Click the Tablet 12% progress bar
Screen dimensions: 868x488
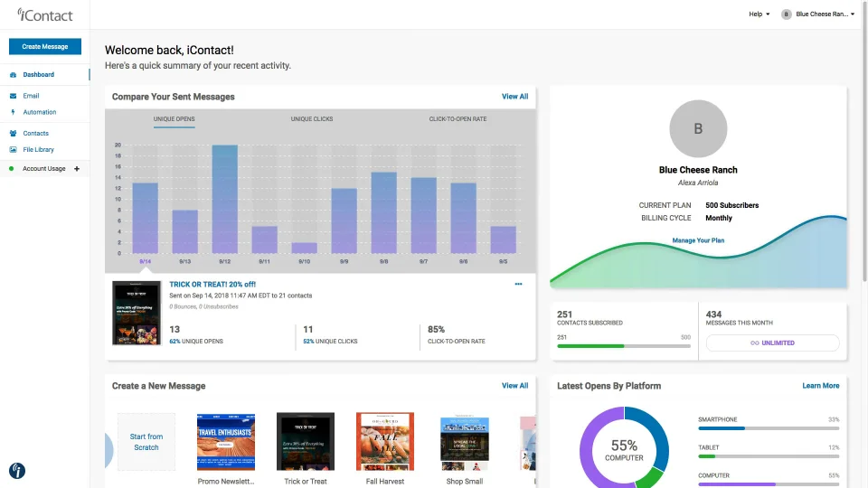click(769, 456)
